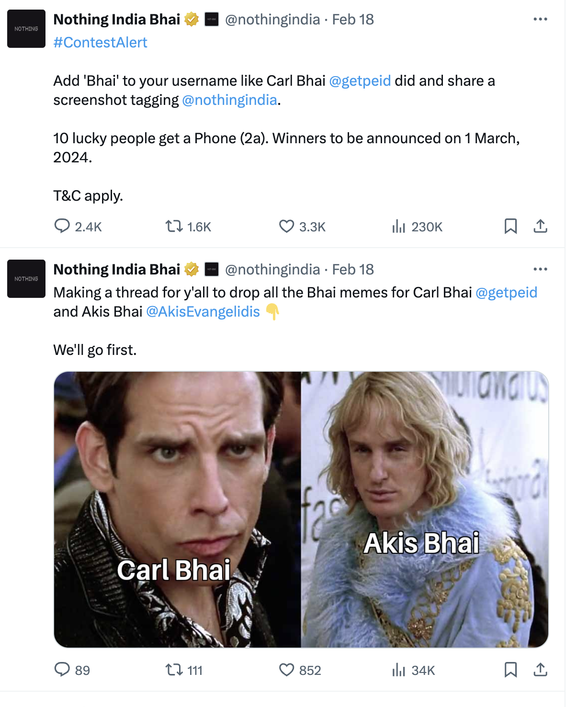Click the Nothing avatar on the contest tweet
The height and width of the screenshot is (707, 588).
[26, 29]
